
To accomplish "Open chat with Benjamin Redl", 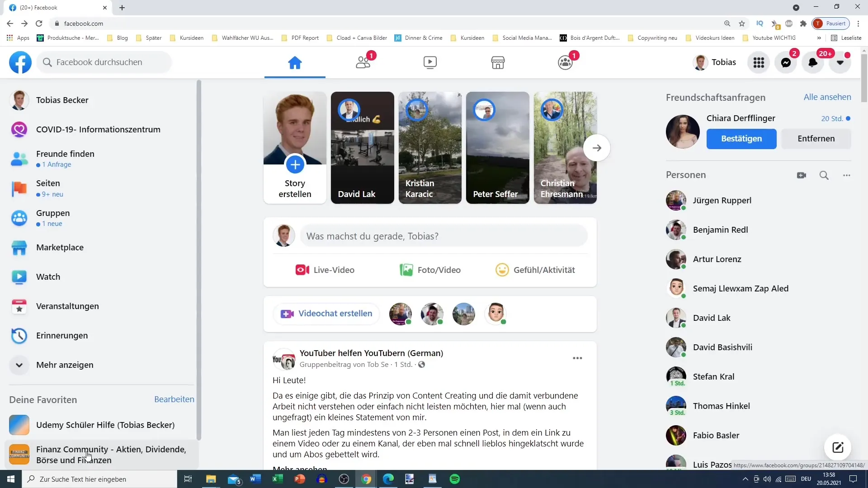I will click(759, 230).
